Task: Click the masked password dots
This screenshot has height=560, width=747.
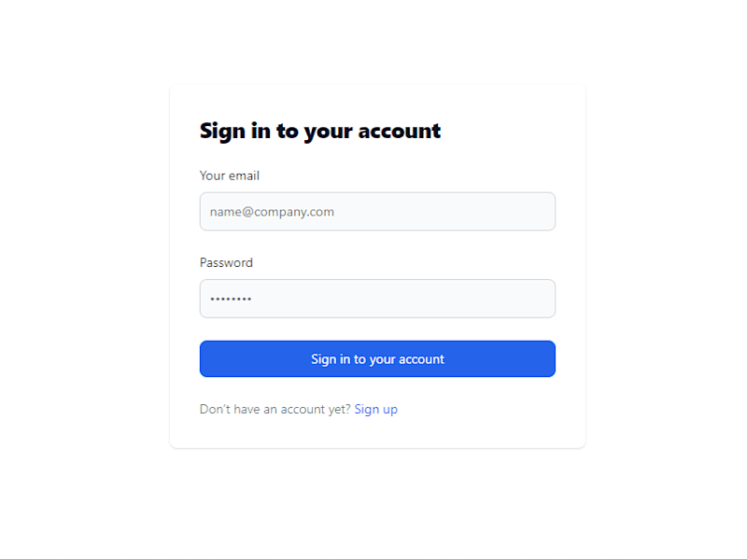Action: 231,299
